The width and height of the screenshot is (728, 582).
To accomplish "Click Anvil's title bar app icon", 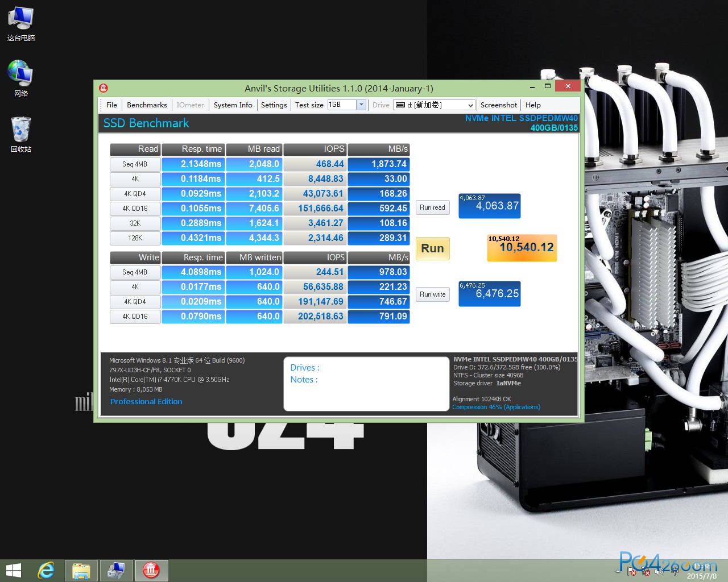I will [x=104, y=88].
